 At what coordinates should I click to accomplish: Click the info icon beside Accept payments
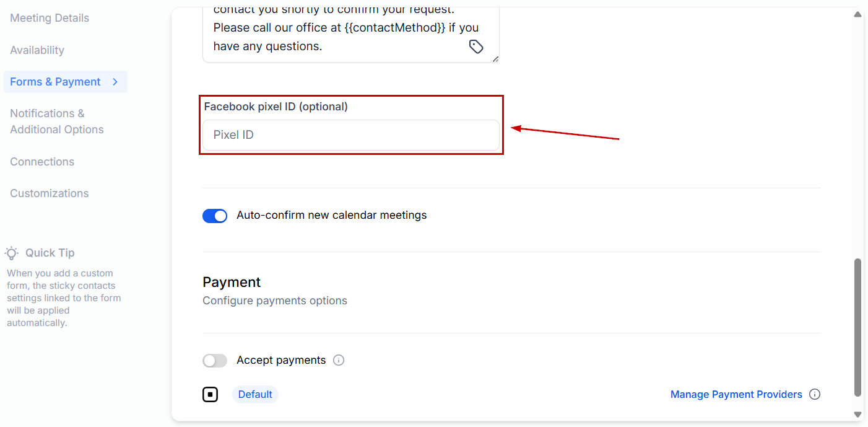(x=339, y=360)
